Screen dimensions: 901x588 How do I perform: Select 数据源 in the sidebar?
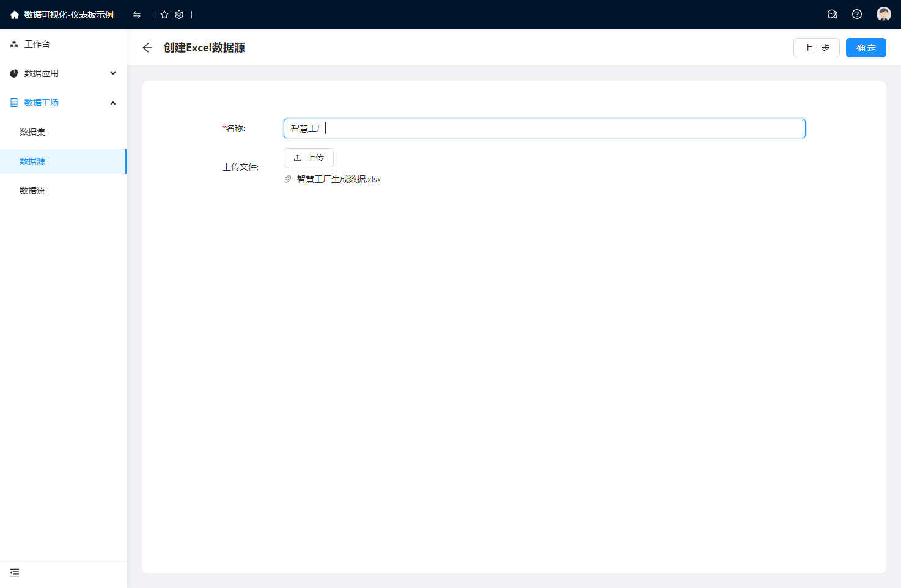(32, 161)
